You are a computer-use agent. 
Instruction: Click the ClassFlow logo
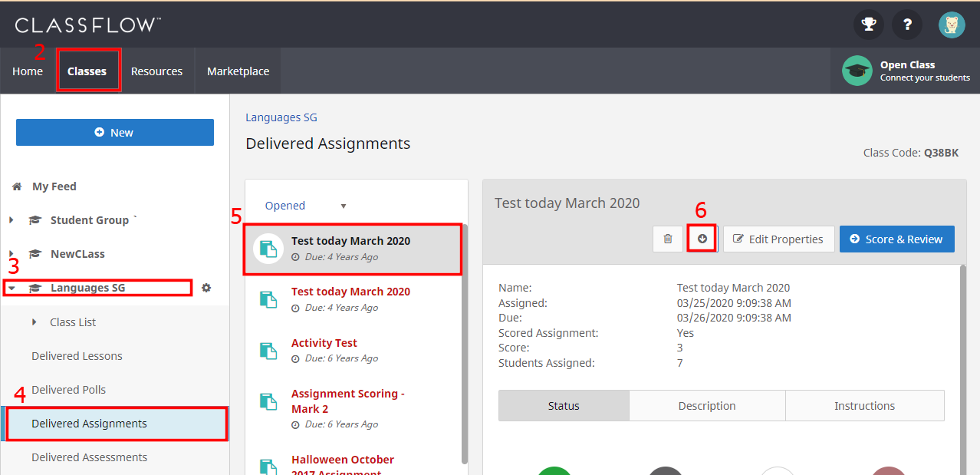click(87, 24)
